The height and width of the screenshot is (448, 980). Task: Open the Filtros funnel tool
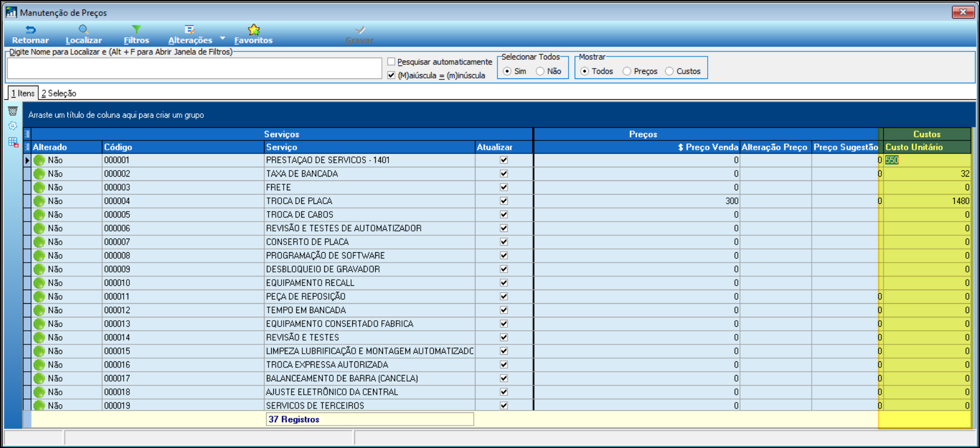pos(136,35)
